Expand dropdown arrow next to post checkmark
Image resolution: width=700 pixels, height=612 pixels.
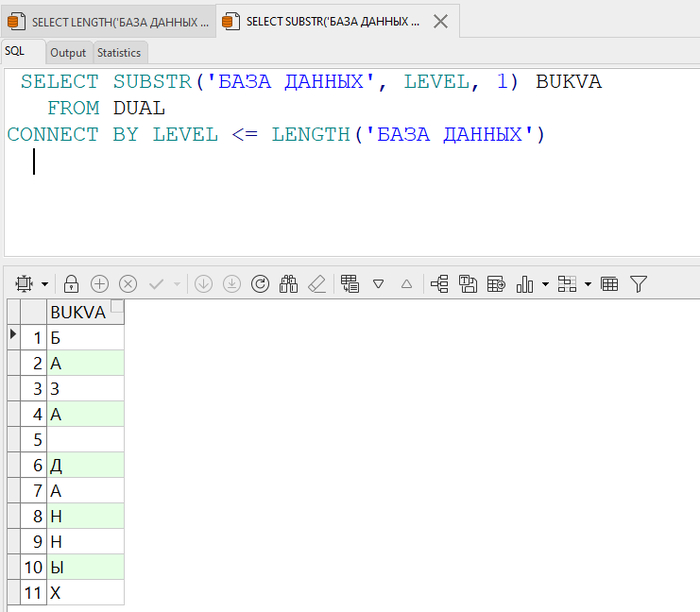[177, 284]
